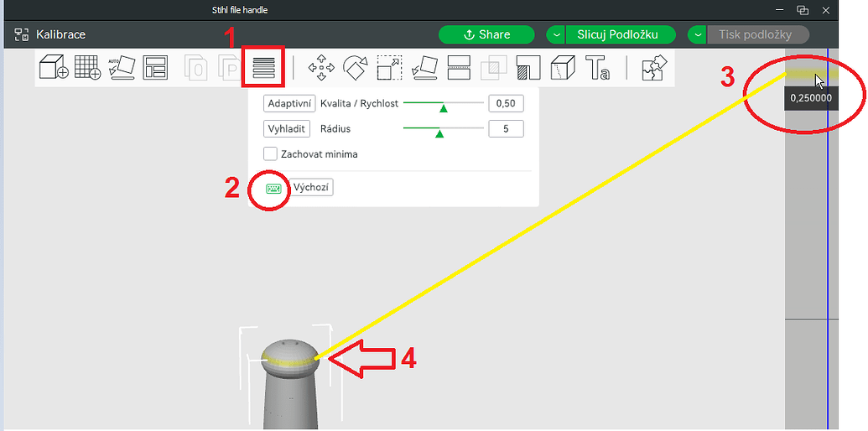868x431 pixels.
Task: Run Auto orient from the toolbar
Action: [x=122, y=67]
